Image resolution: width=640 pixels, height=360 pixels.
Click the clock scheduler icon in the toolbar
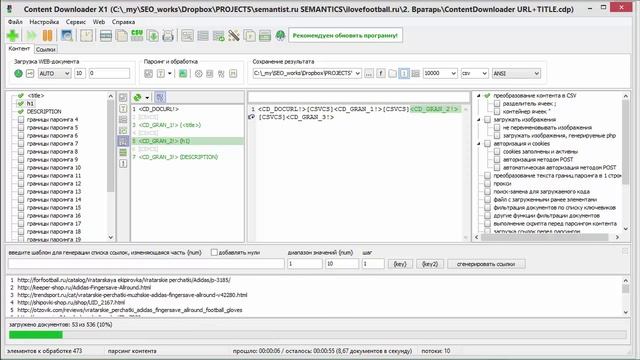pos(86,36)
